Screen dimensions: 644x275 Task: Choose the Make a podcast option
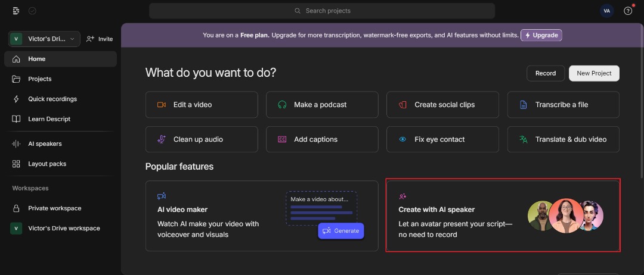pyautogui.click(x=322, y=105)
